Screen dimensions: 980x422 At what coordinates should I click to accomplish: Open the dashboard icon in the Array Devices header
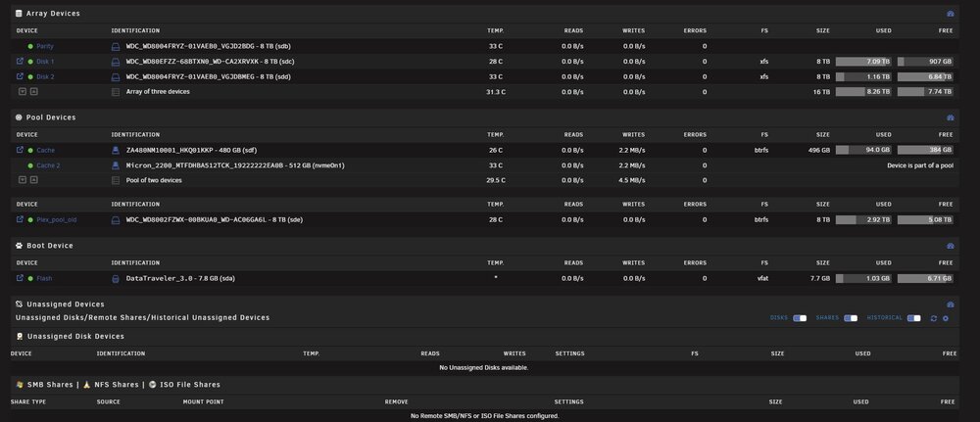[951, 13]
